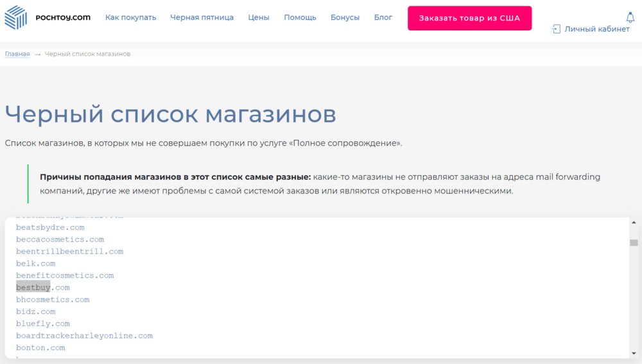Open the Блог menu item
Image resolution: width=642 pixels, height=364 pixels.
(383, 17)
